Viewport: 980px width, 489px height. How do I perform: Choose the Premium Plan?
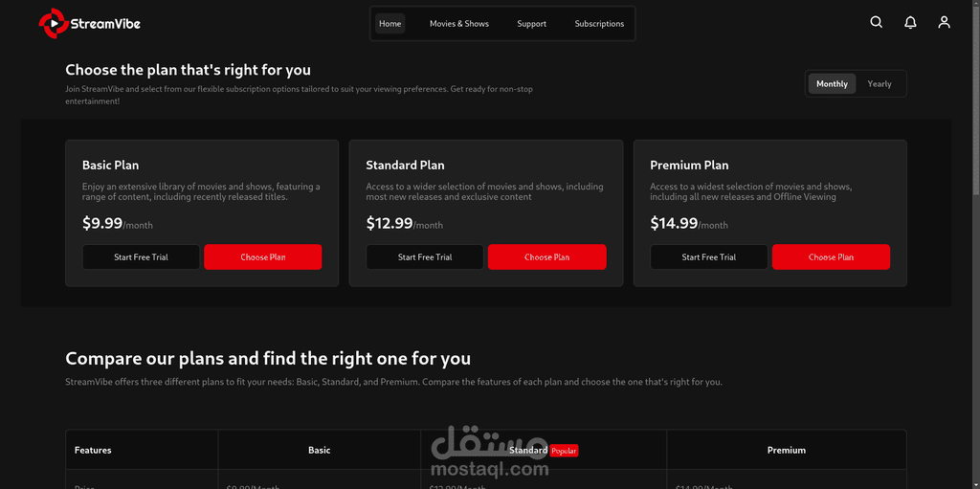(x=832, y=257)
